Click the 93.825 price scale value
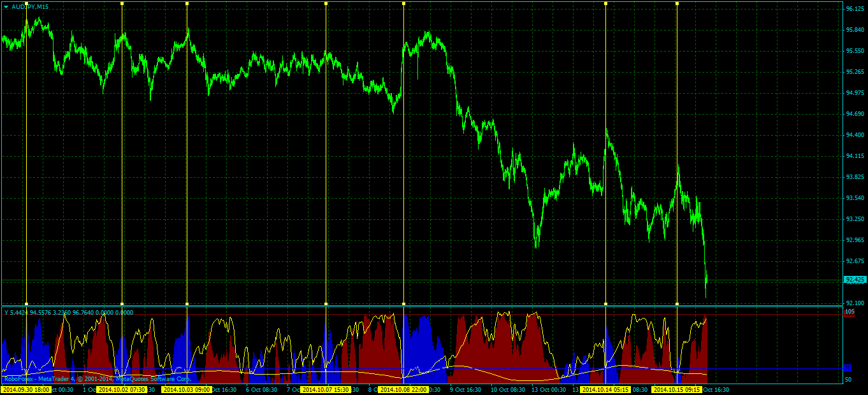The width and height of the screenshot is (868, 395). coord(855,177)
